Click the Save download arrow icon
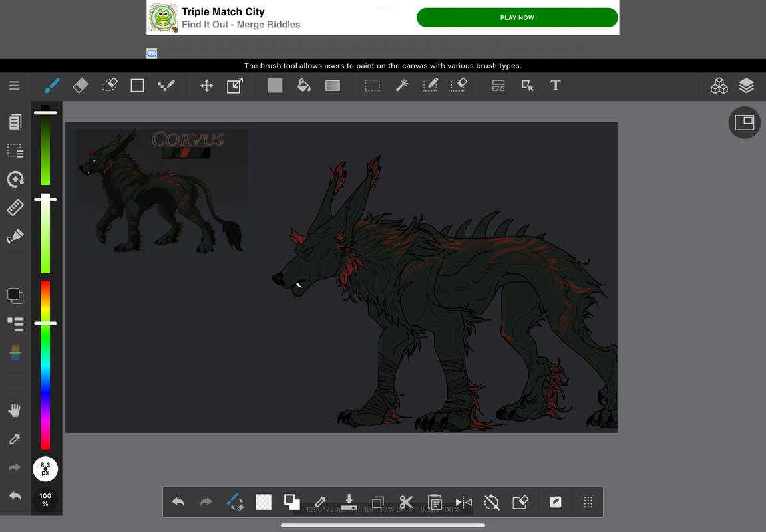The height and width of the screenshot is (532, 766). click(349, 502)
